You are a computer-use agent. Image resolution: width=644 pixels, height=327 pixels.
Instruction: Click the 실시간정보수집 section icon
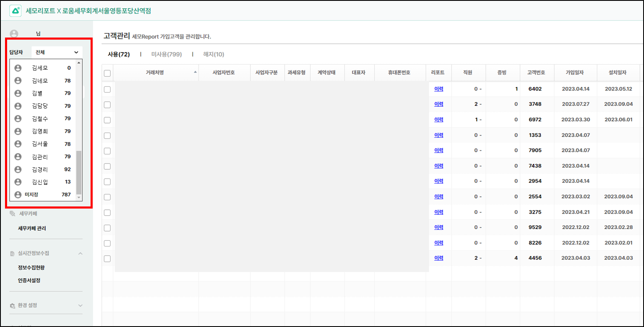(13, 253)
